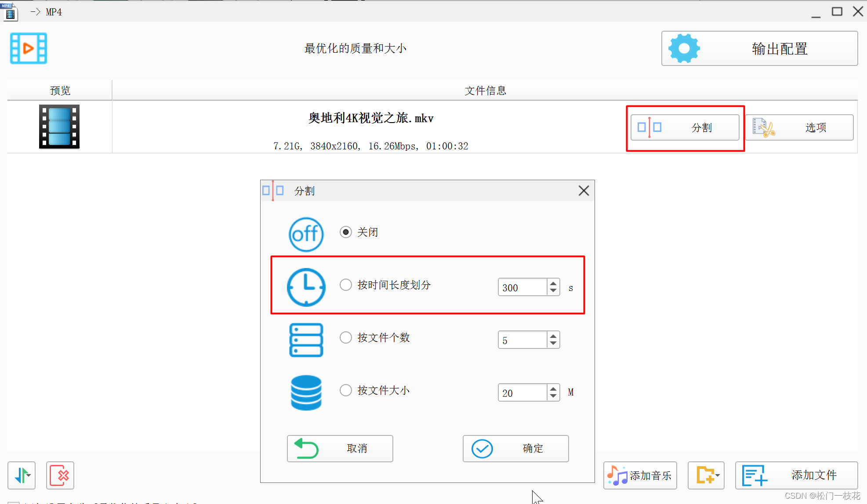The height and width of the screenshot is (504, 867).
Task: Select 按文件个数 radio option
Action: pyautogui.click(x=346, y=337)
